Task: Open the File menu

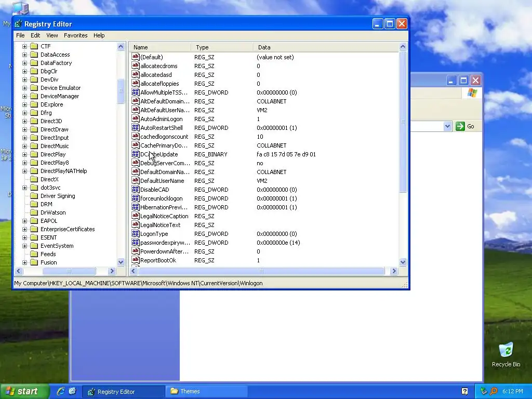Action: point(20,35)
